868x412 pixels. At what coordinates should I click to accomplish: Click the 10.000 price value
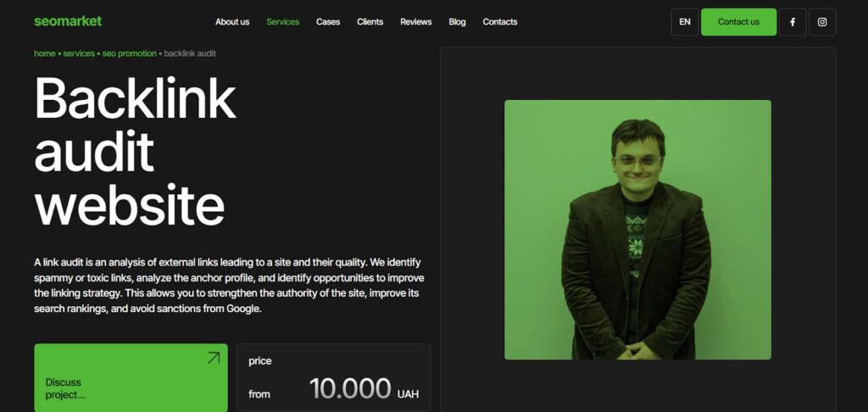coord(350,388)
